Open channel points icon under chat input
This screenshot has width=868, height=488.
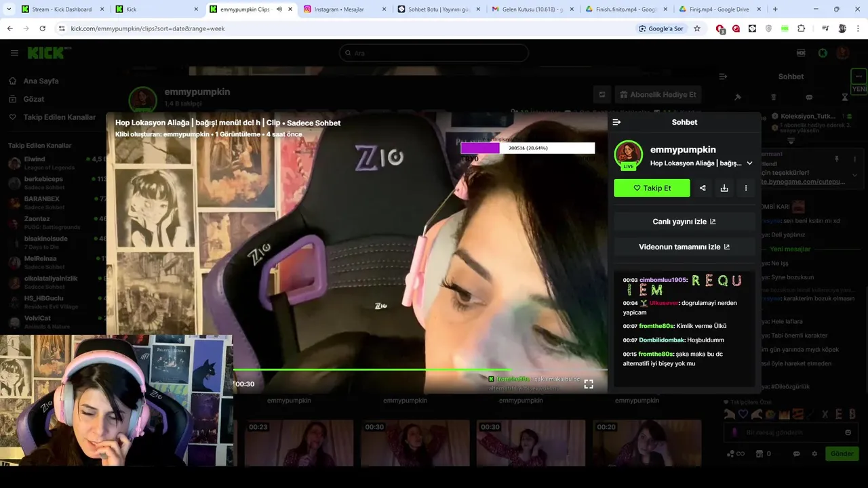[x=731, y=454]
